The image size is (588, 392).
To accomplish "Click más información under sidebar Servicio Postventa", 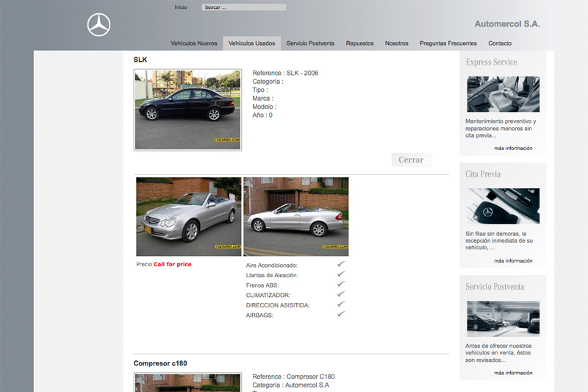I will (x=513, y=373).
